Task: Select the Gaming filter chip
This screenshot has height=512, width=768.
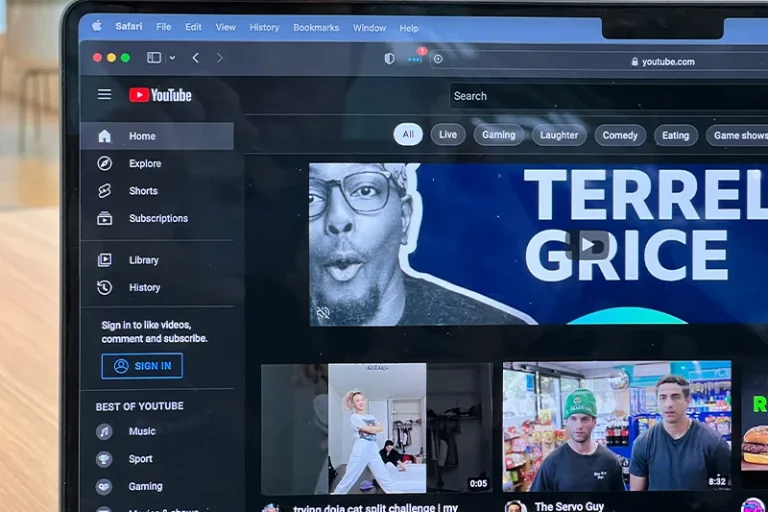Action: pyautogui.click(x=498, y=135)
